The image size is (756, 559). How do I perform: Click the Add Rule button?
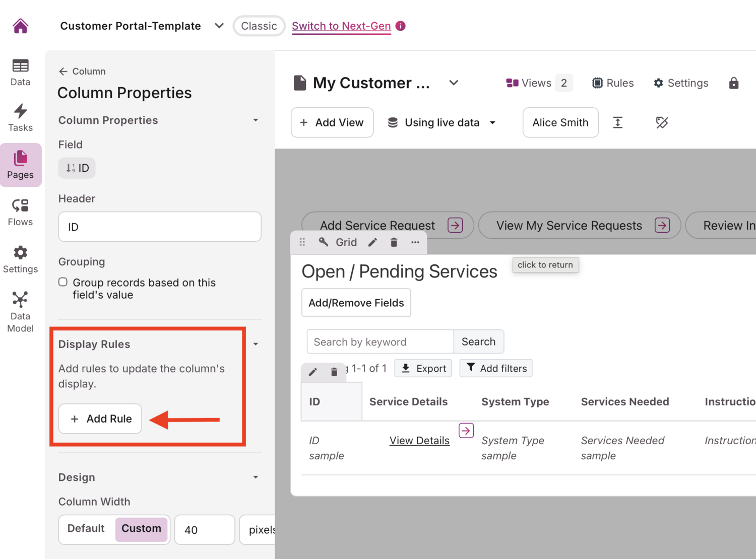[x=100, y=418]
